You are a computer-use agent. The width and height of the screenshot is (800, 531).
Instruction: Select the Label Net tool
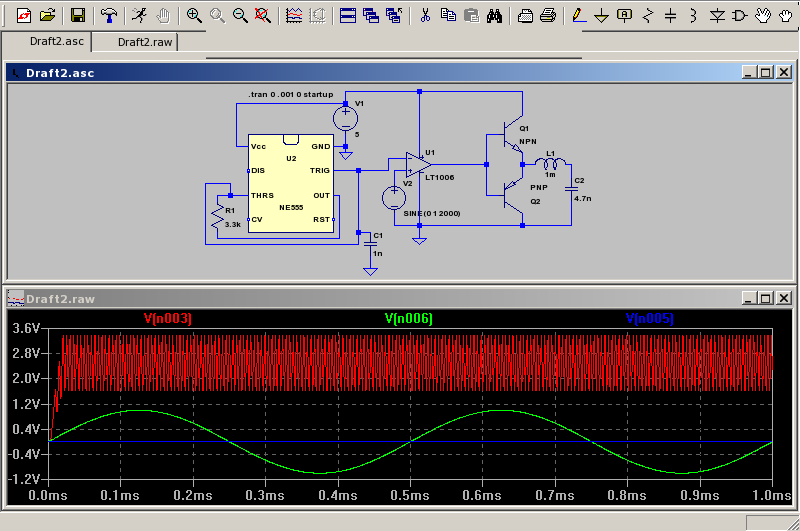pos(624,15)
